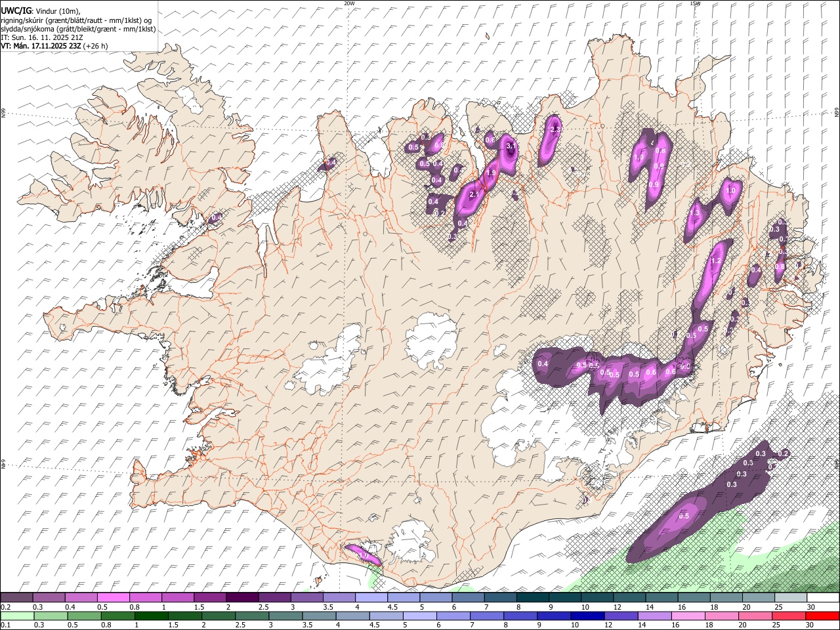Image resolution: width=840 pixels, height=630 pixels.
Task: Select the 0.5 green swatch in lower legend bar
Action: [84, 616]
